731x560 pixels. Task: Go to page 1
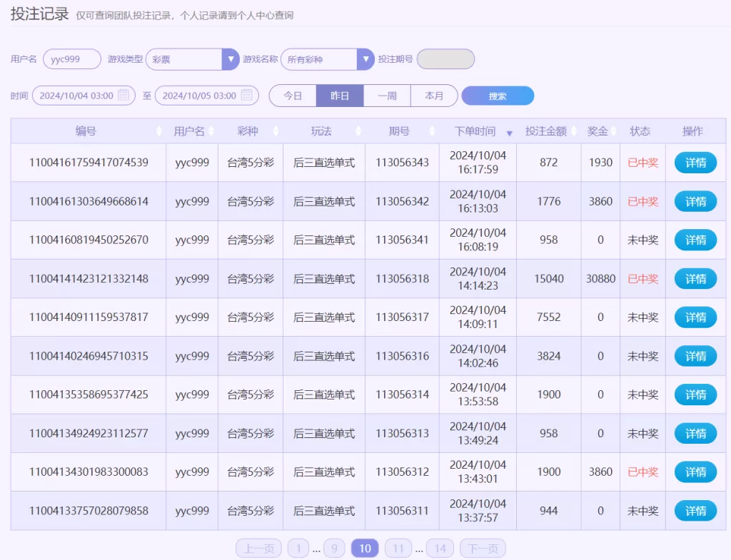click(x=298, y=549)
